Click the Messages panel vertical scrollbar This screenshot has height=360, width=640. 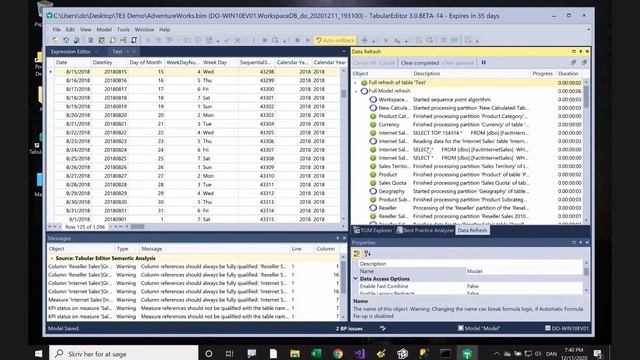click(x=343, y=287)
